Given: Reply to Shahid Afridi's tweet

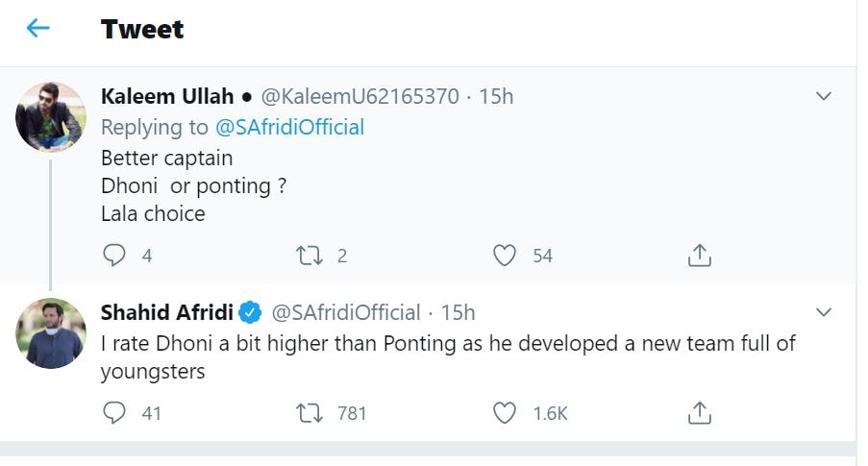Looking at the screenshot, I should click(x=114, y=413).
